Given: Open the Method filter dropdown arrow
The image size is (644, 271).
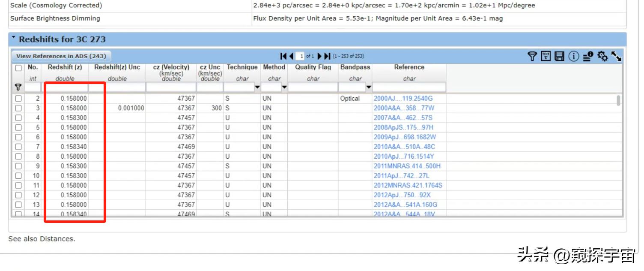Looking at the screenshot, I should [x=284, y=87].
